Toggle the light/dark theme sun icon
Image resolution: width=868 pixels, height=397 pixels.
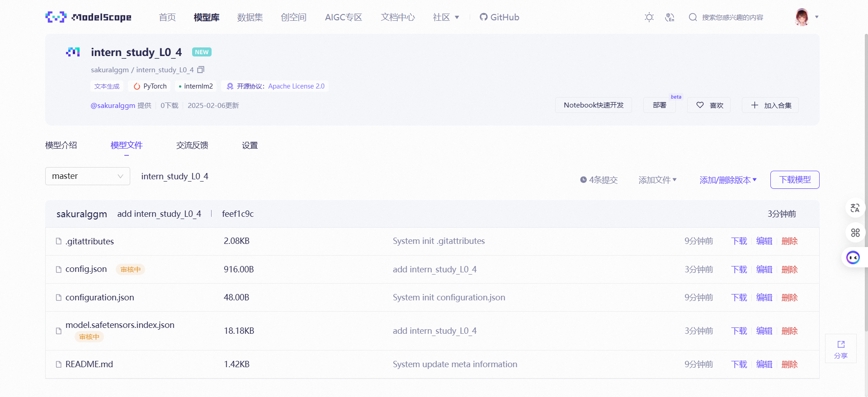[x=649, y=17]
